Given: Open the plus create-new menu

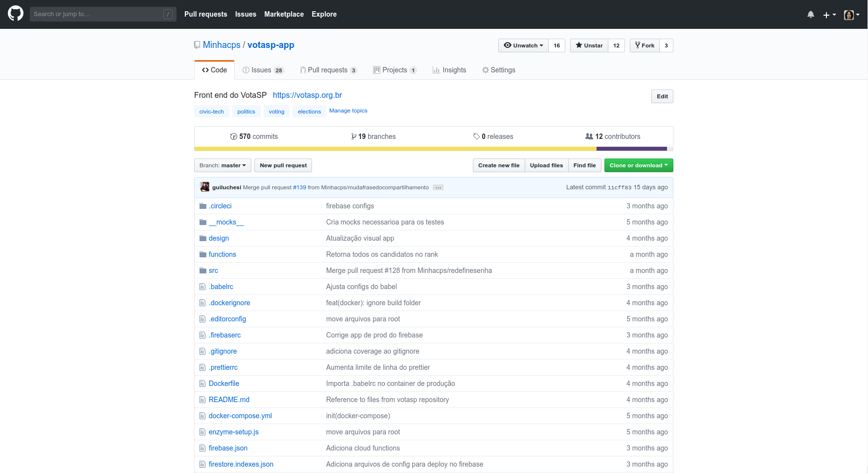Looking at the screenshot, I should pyautogui.click(x=829, y=15).
